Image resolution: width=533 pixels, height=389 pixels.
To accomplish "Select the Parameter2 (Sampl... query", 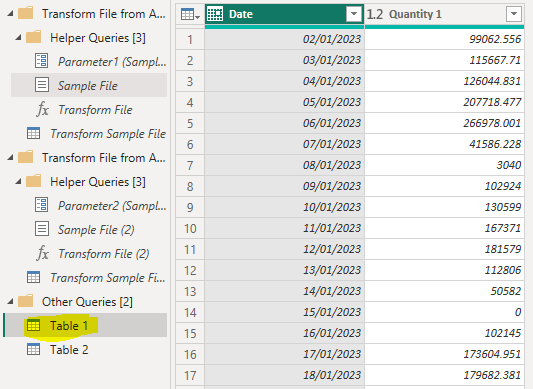I will [x=112, y=205].
